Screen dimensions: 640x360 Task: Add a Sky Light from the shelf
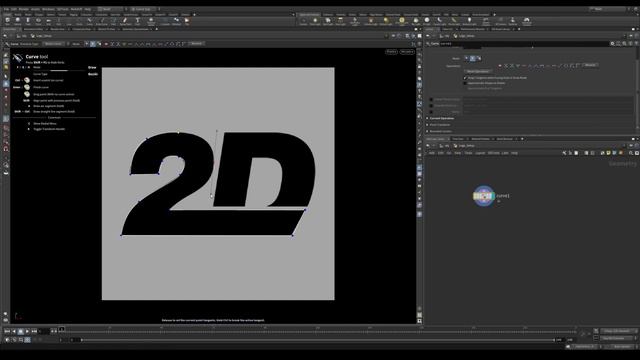coord(416,21)
